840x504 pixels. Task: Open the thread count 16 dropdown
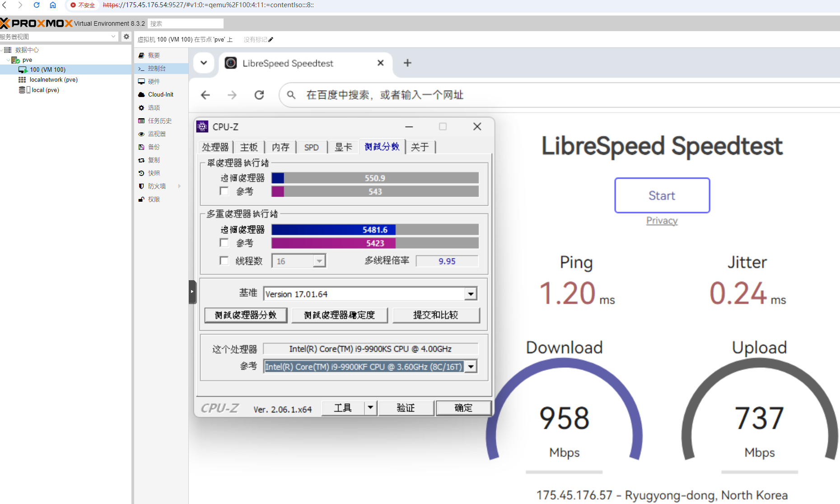(x=320, y=261)
